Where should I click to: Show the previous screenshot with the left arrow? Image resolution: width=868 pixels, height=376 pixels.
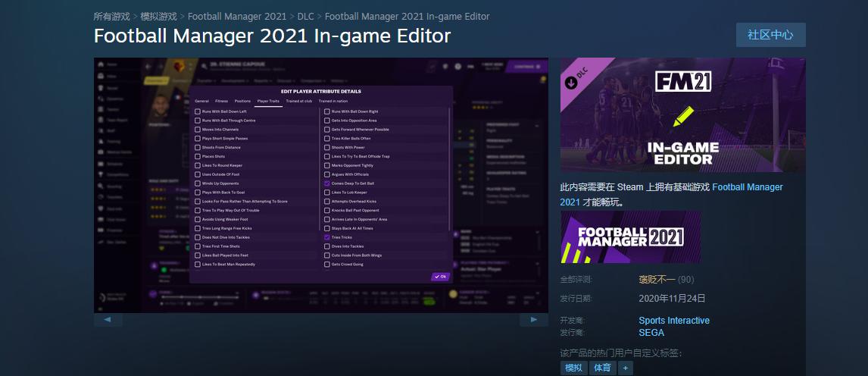tap(108, 319)
